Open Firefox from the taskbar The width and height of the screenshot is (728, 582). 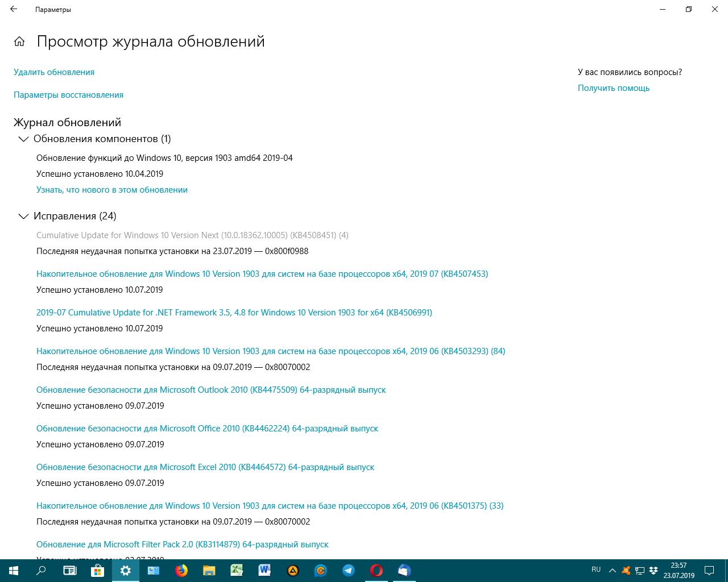pos(181,571)
